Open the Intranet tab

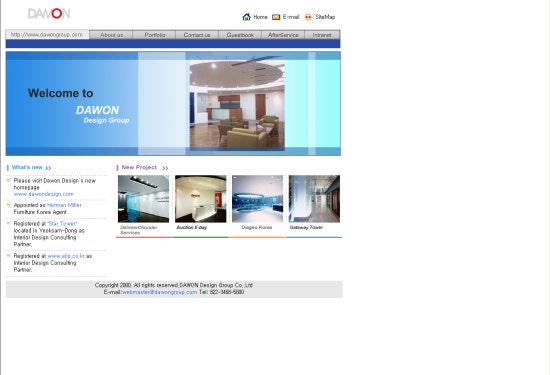tap(322, 35)
